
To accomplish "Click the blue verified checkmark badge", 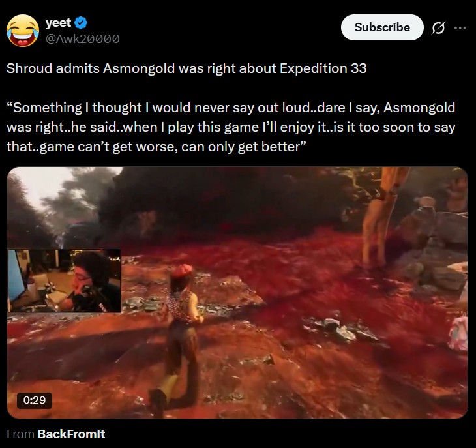I will pos(81,23).
